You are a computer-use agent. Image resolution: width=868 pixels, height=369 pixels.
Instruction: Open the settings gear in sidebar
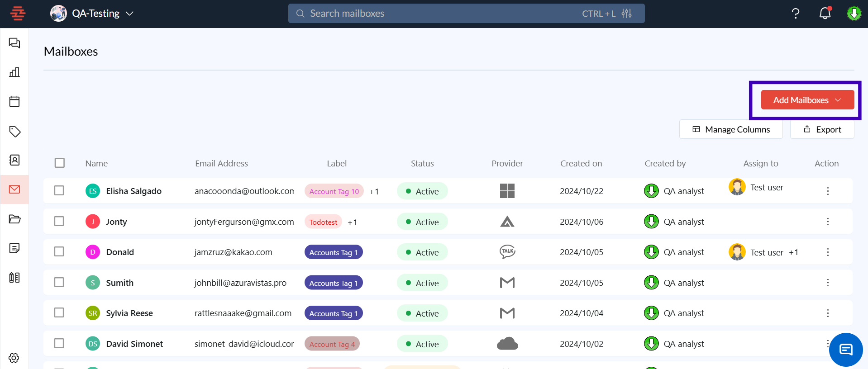(x=14, y=358)
